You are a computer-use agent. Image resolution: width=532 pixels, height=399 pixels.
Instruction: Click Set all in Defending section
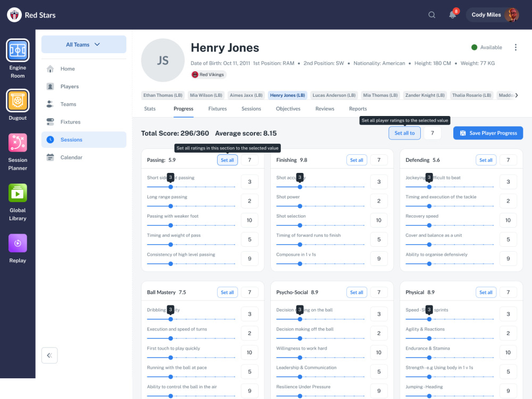tap(486, 160)
